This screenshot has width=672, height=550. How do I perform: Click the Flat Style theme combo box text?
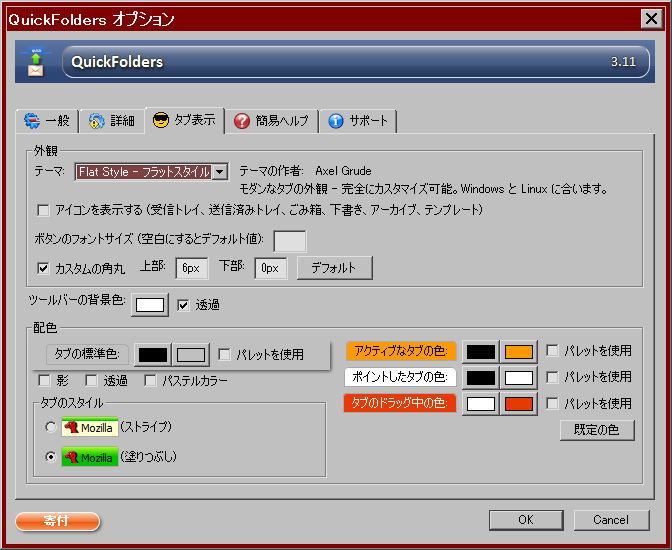point(144,172)
